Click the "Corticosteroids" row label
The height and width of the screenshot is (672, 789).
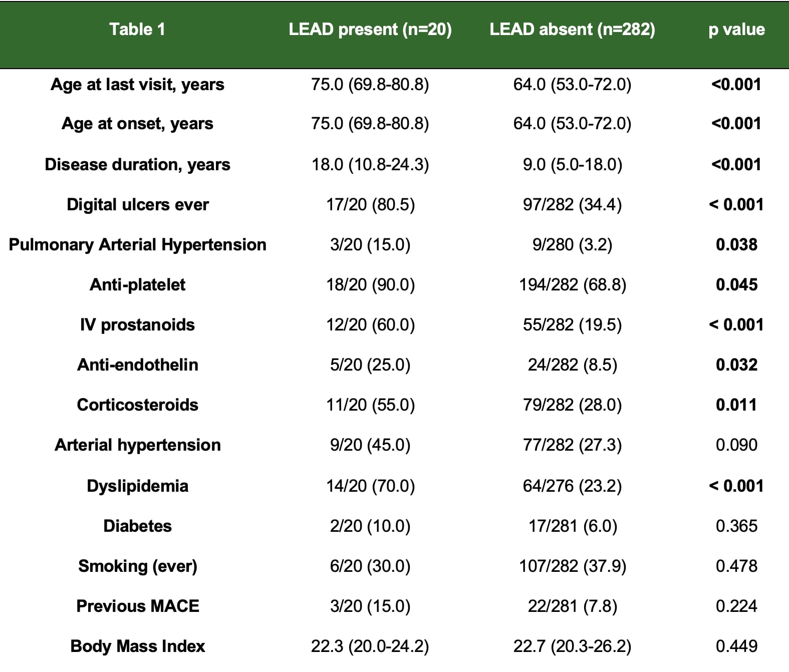(137, 405)
